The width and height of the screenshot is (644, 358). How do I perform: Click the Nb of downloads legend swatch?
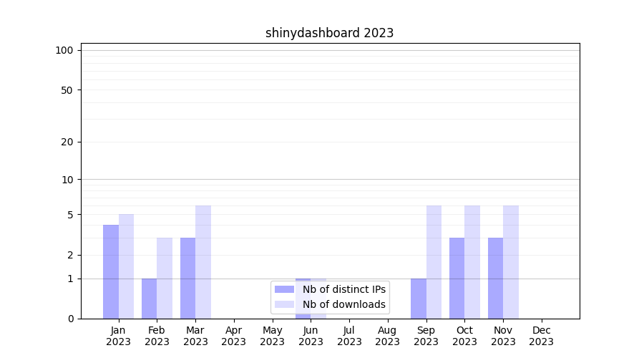tap(284, 304)
